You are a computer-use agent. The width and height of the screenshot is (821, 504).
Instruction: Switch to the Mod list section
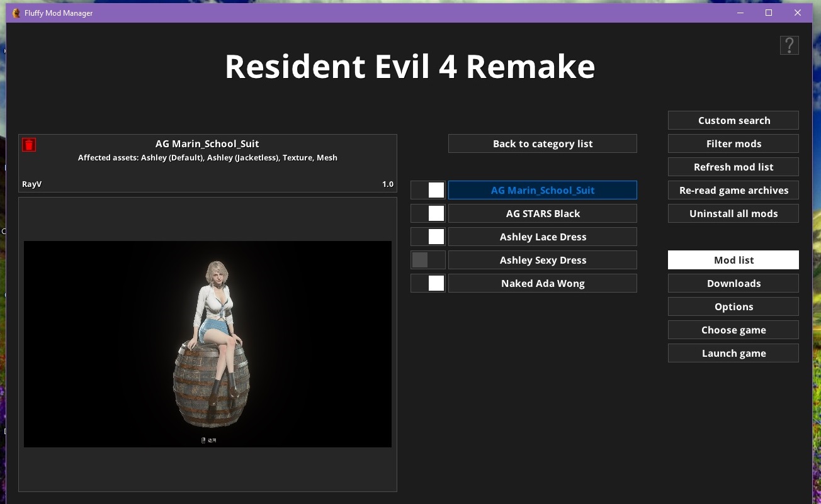[733, 260]
